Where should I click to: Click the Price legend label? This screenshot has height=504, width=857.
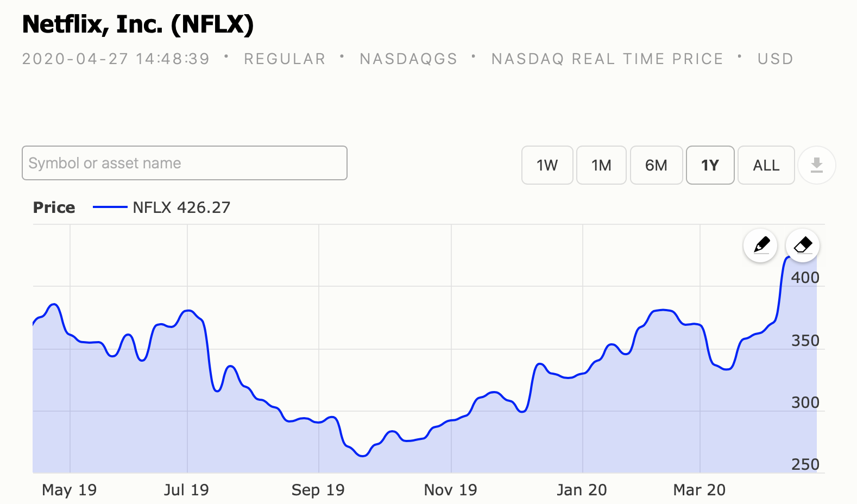(x=54, y=207)
